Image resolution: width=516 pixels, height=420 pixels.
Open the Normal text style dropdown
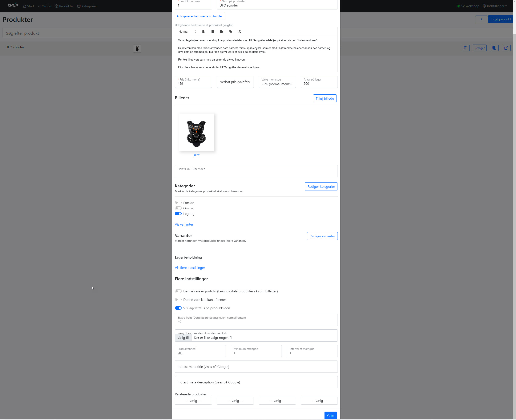[187, 32]
